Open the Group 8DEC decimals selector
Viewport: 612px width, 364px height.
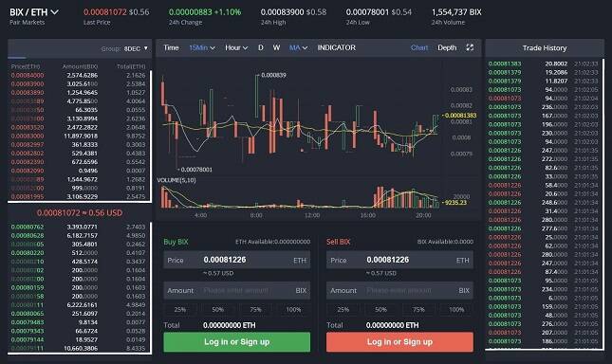pyautogui.click(x=136, y=48)
